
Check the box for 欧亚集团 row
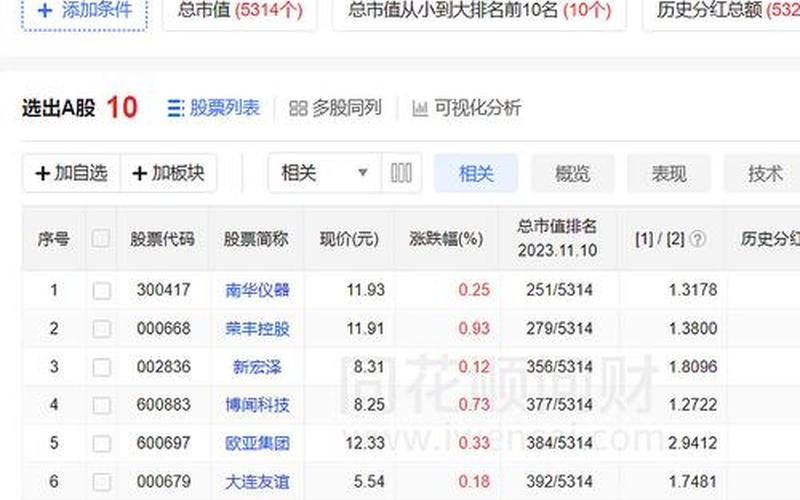point(102,444)
